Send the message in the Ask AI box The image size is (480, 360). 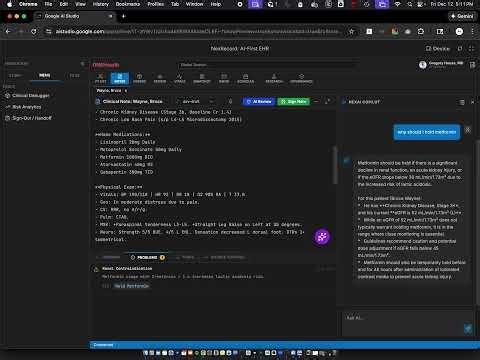468,328
